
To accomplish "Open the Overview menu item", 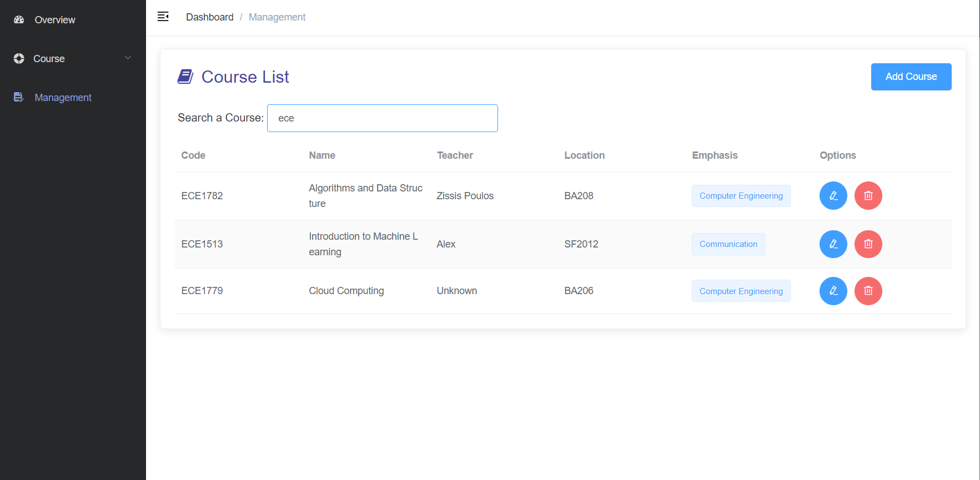I will pos(73,19).
